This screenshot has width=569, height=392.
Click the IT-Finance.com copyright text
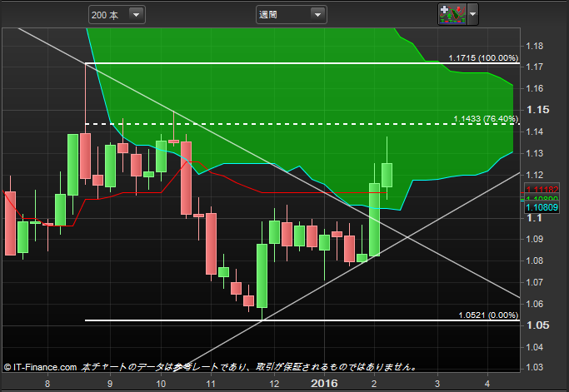click(40, 367)
